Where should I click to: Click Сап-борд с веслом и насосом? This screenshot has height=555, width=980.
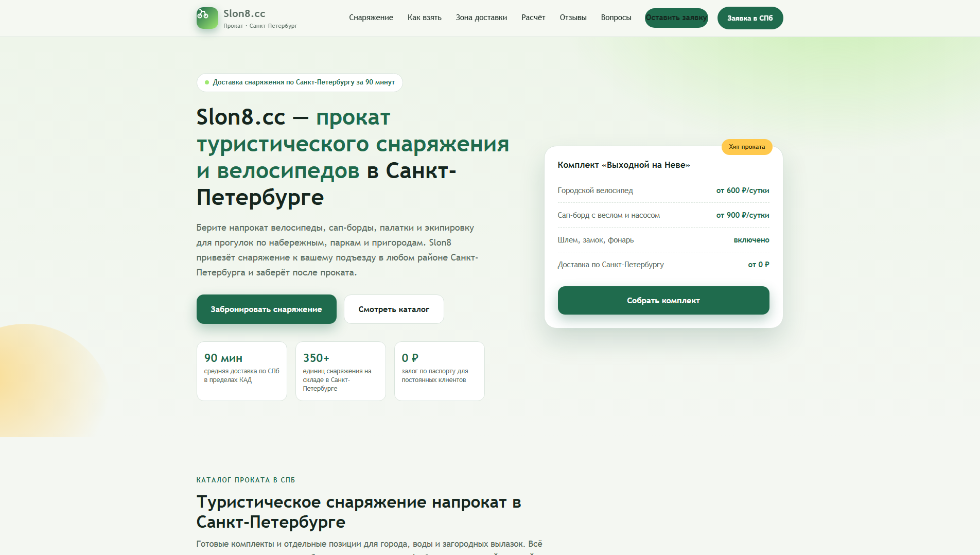tap(609, 215)
